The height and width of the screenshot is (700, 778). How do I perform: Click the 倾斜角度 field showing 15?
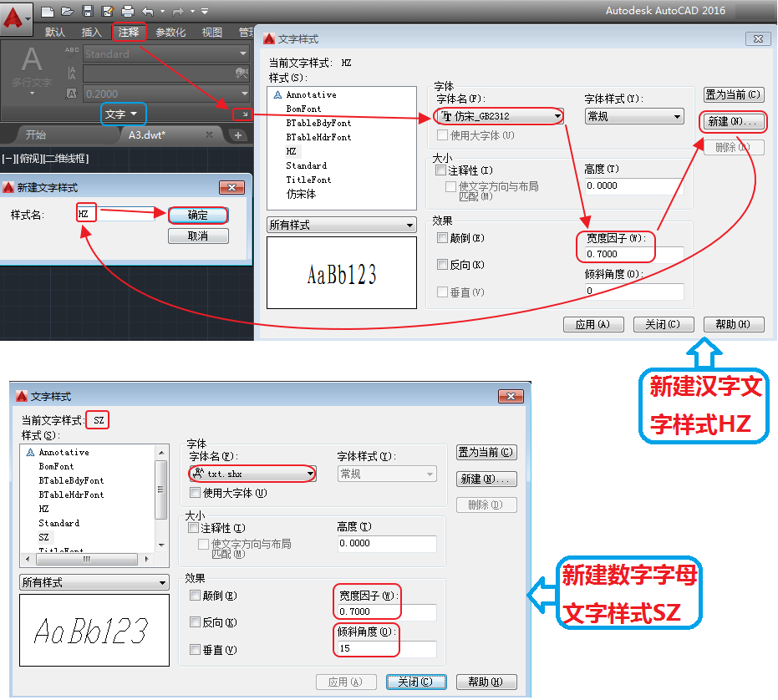coord(387,648)
